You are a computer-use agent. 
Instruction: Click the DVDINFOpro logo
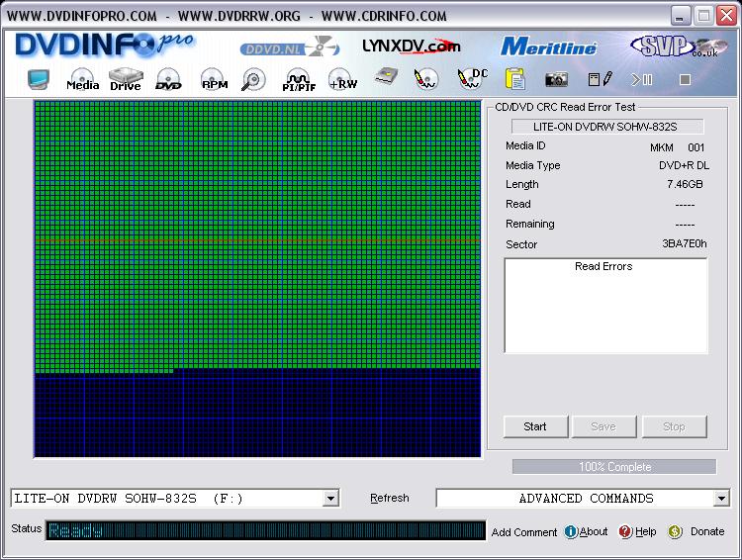pos(105,45)
